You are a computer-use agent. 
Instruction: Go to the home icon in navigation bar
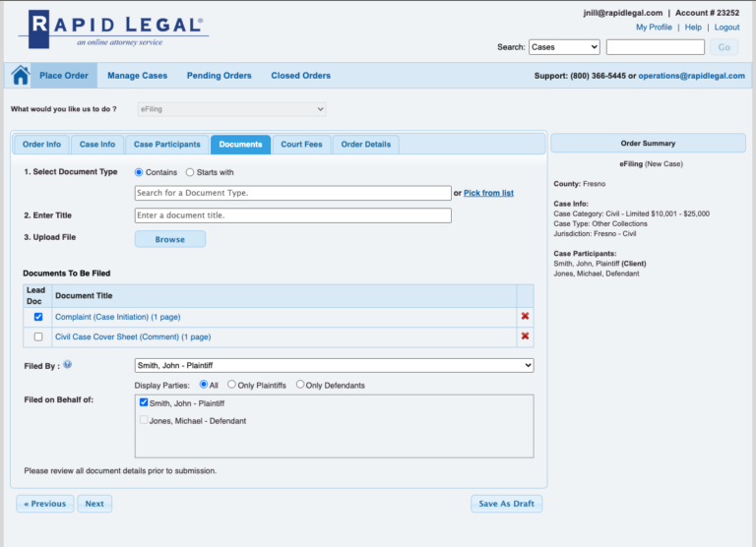click(x=21, y=75)
